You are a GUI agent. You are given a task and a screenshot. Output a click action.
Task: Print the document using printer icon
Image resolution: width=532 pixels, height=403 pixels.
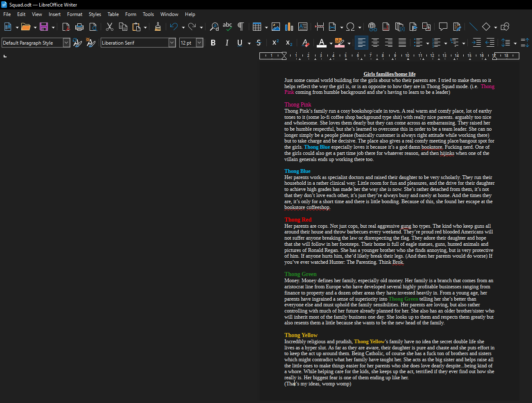click(79, 27)
